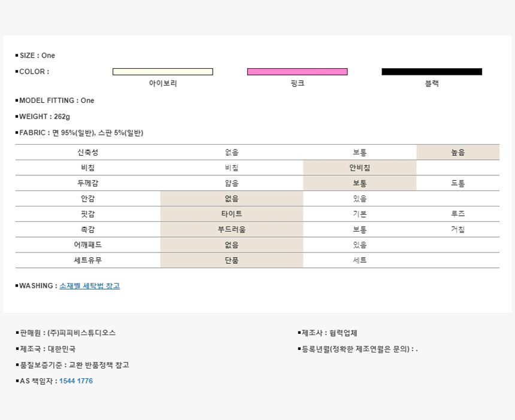
Task: Select the highlighted 보통 thickness cell
Action: [359, 184]
